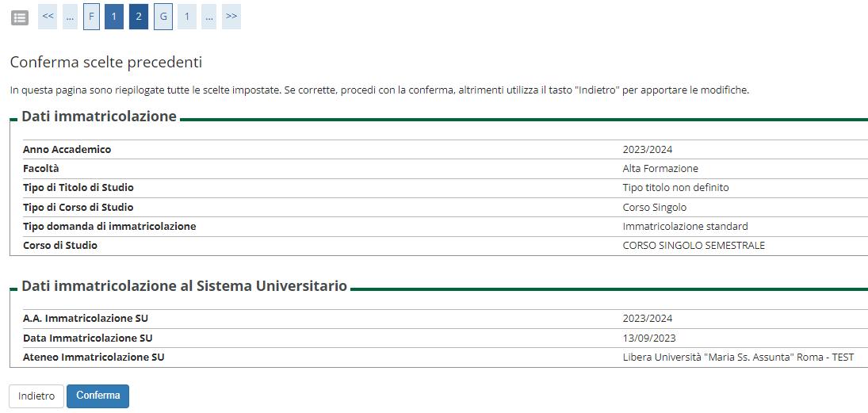Select section G in step navigation
The image size is (868, 413).
163,17
